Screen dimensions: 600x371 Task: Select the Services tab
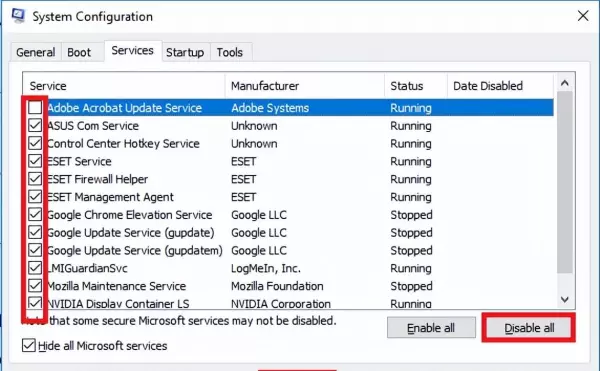point(132,50)
